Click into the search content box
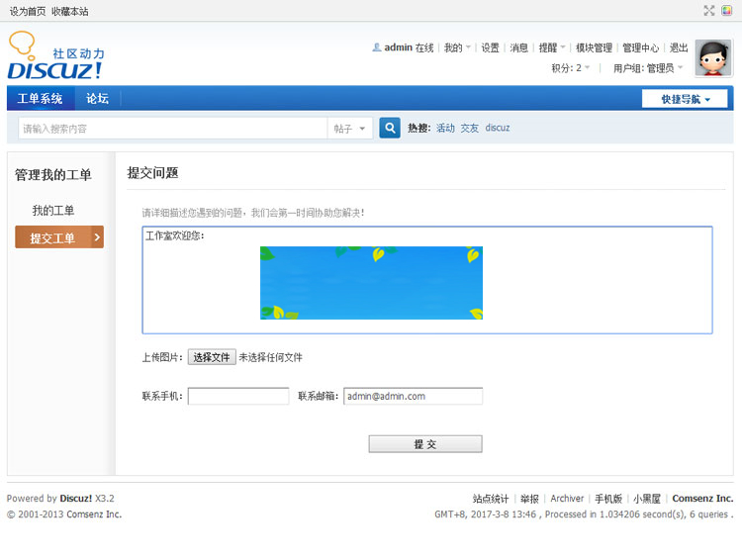Screen dimensions: 742x560 pyautogui.click(x=173, y=129)
